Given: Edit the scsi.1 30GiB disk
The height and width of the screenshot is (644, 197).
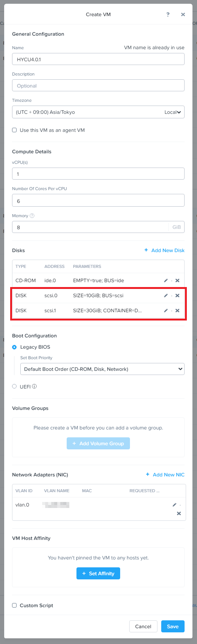Looking at the screenshot, I should (x=166, y=311).
